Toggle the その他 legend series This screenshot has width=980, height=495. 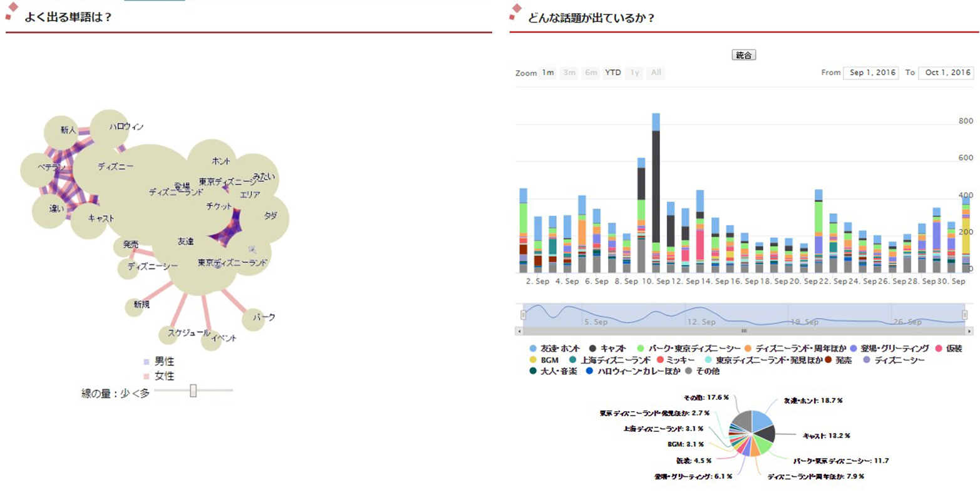[701, 371]
